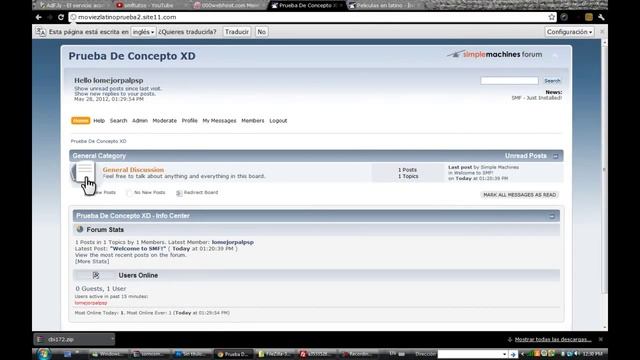Click Mark All Messages As Read
This screenshot has height=360, width=640.
click(x=520, y=195)
